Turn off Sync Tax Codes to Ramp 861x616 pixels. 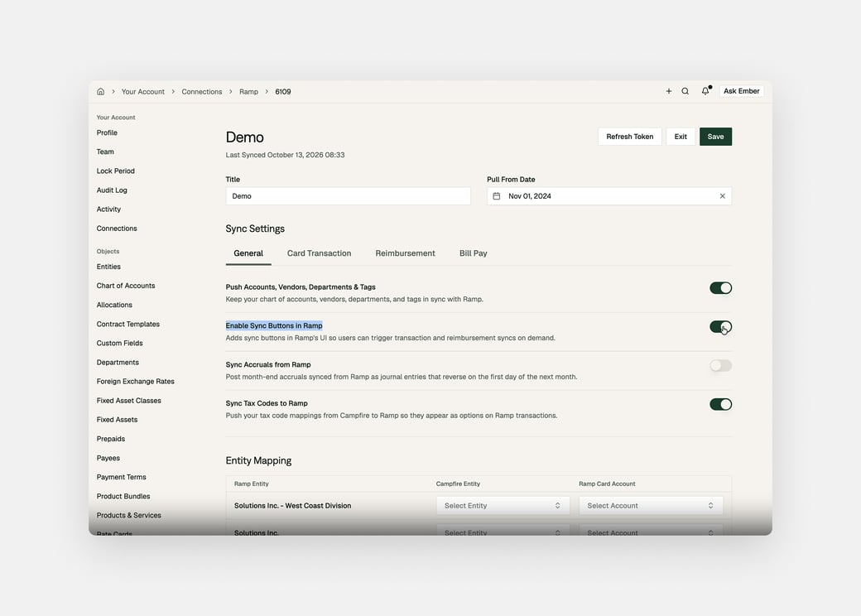coord(720,404)
